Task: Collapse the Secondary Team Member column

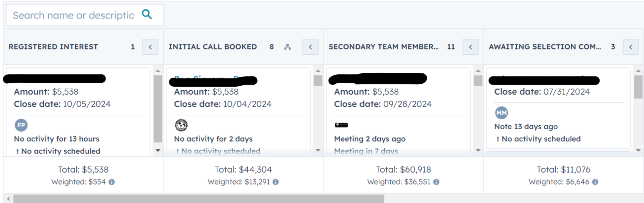Action: tap(470, 47)
